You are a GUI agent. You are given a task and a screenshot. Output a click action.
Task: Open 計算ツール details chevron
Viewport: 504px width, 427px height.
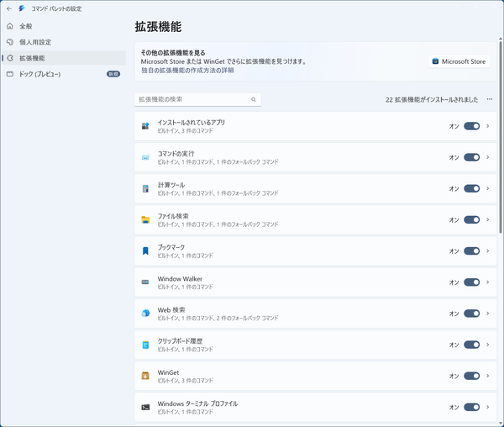[488, 188]
